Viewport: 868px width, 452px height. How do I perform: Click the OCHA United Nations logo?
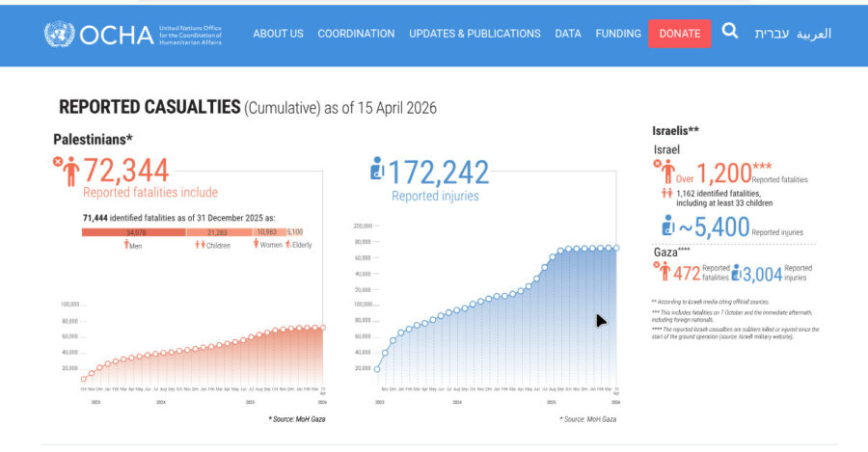132,34
